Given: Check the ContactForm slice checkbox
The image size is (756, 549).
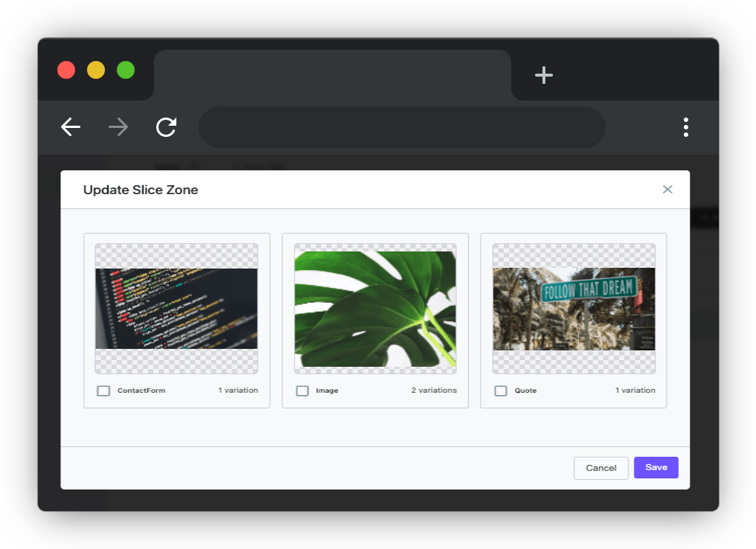Looking at the screenshot, I should pos(103,391).
